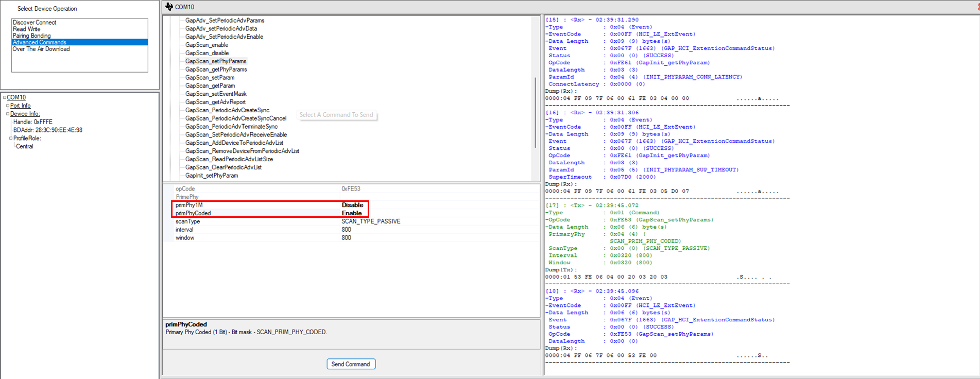
Task: Select Advanced Commands operation
Action: pyautogui.click(x=80, y=42)
